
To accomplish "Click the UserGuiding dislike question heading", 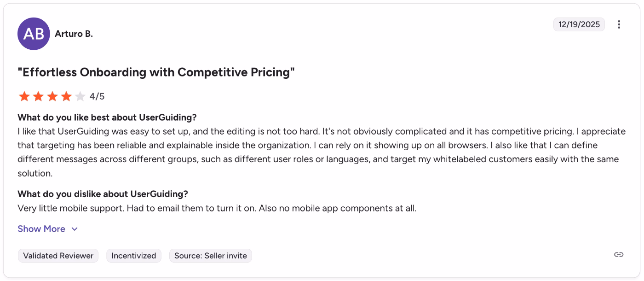I will (103, 194).
